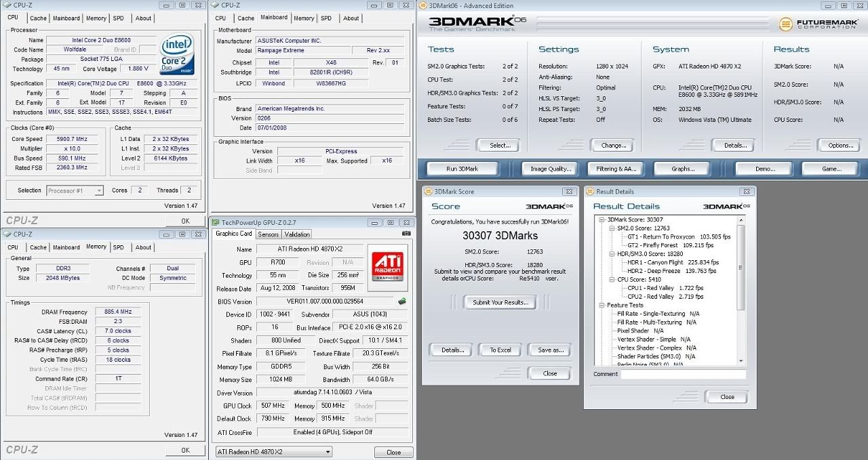Click the Demo... button
Screen dimensions: 868x460
pyautogui.click(x=765, y=169)
